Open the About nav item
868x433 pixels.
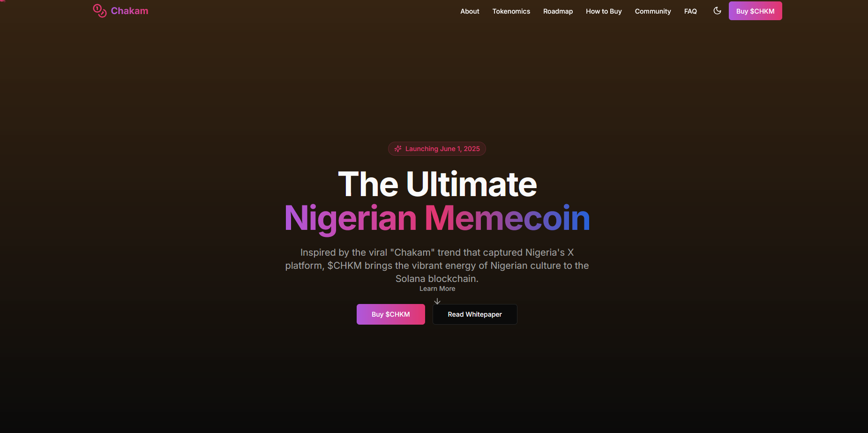470,11
